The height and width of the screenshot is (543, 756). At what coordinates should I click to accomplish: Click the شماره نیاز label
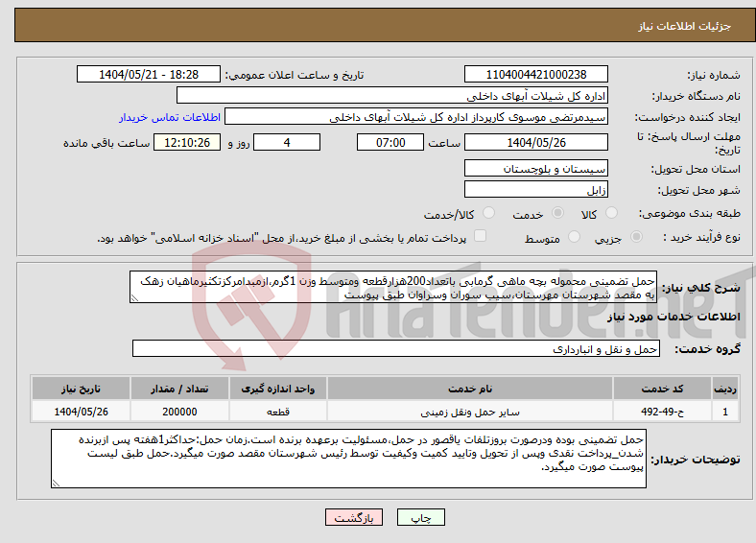click(714, 75)
